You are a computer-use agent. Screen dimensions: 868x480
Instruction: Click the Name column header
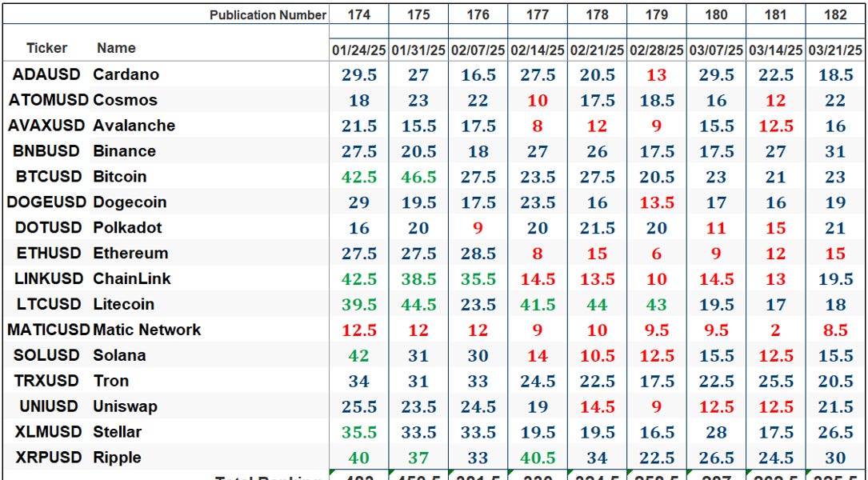pos(116,48)
